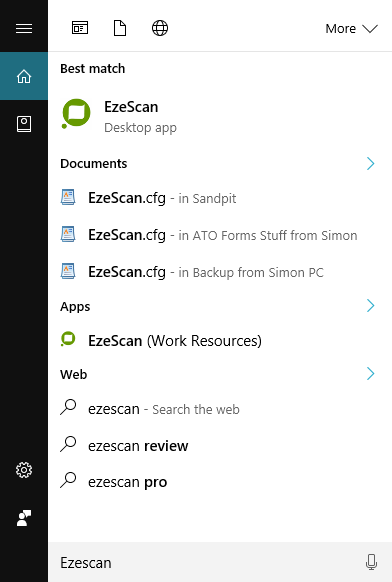Filter results by Documents icon
The width and height of the screenshot is (392, 582).
pyautogui.click(x=120, y=28)
